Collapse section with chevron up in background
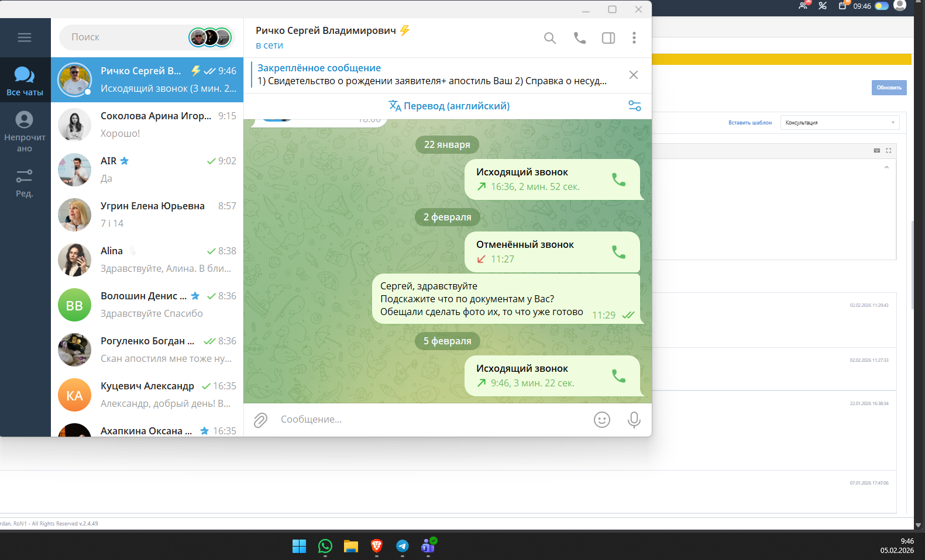The width and height of the screenshot is (925, 560). coord(886,168)
